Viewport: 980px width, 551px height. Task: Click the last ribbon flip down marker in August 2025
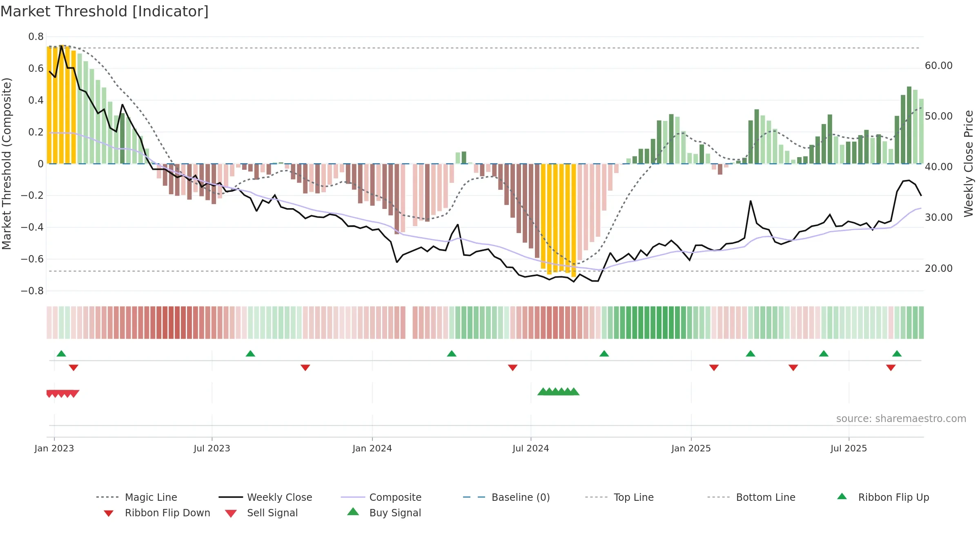coord(891,367)
